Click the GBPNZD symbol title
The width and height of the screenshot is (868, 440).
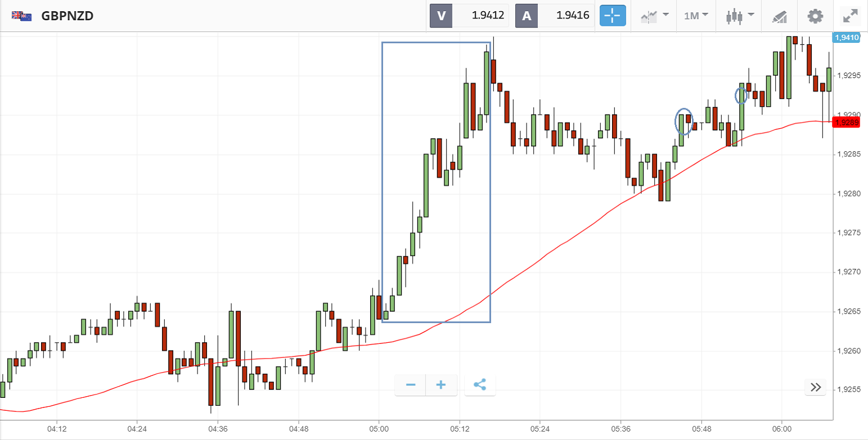click(67, 16)
